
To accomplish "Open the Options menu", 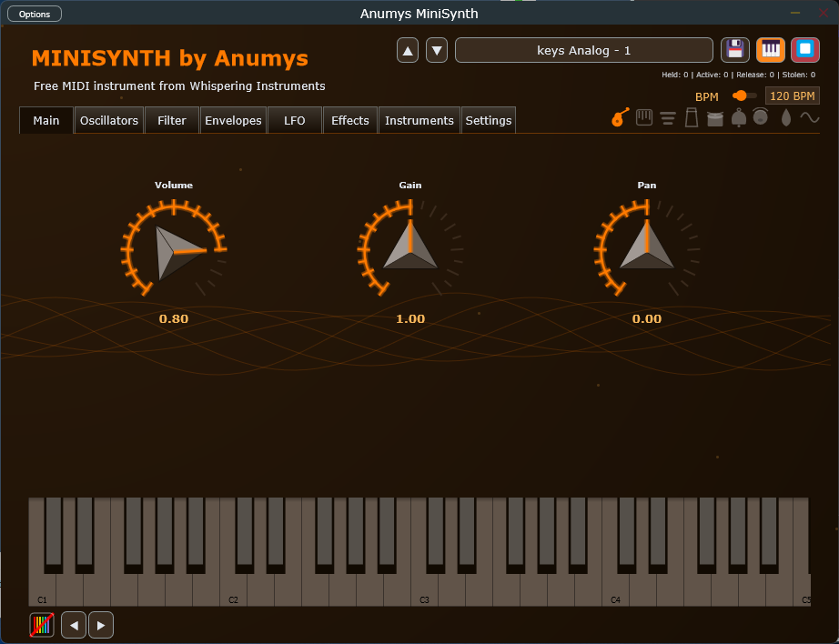I will (x=35, y=14).
